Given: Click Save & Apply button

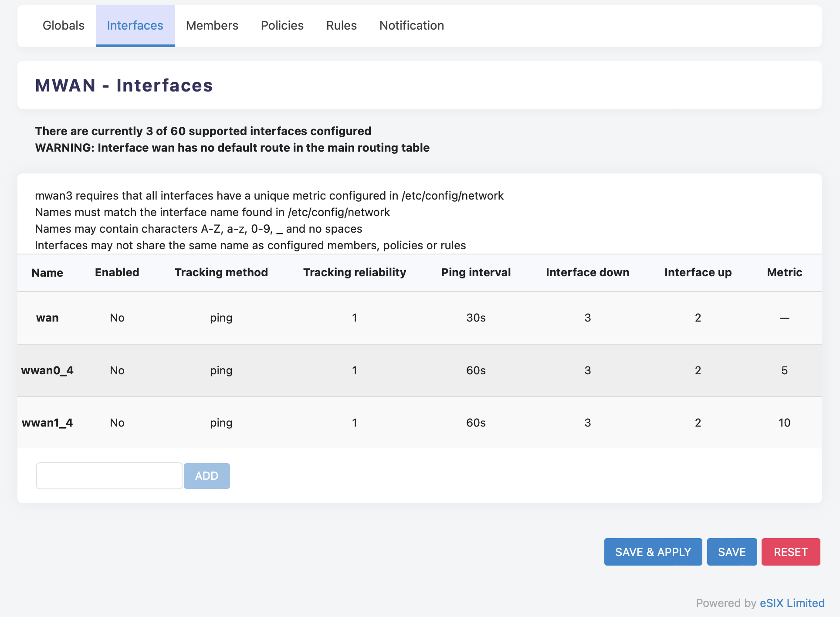Looking at the screenshot, I should point(653,552).
